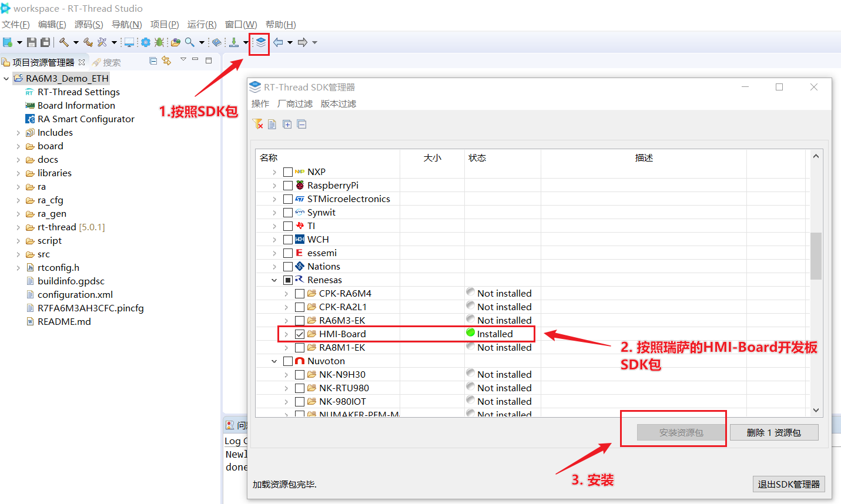Screen dimensions: 841x504
Task: Click the green download arrow icon
Action: click(x=234, y=42)
